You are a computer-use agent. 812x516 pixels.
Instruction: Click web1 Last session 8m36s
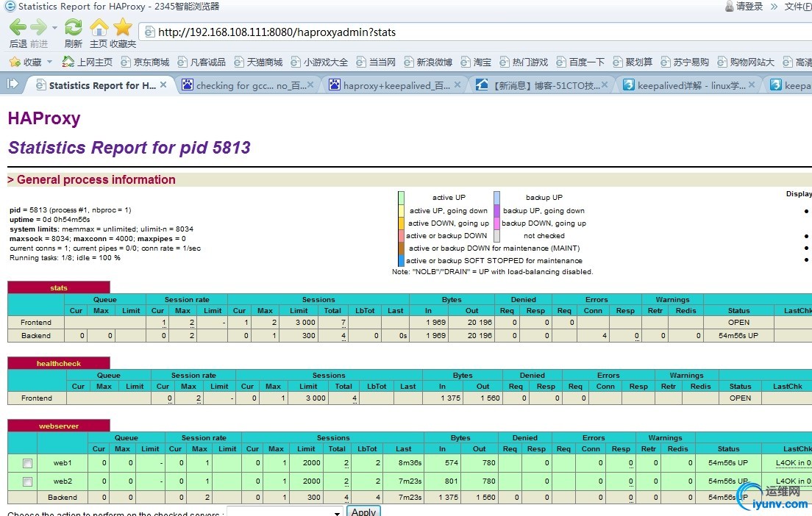pos(410,462)
